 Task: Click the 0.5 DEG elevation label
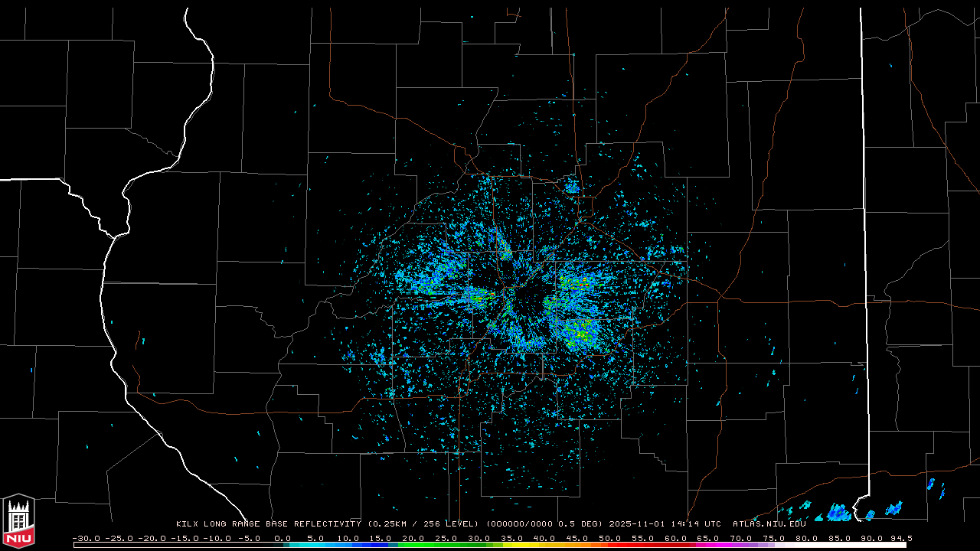(x=582, y=524)
